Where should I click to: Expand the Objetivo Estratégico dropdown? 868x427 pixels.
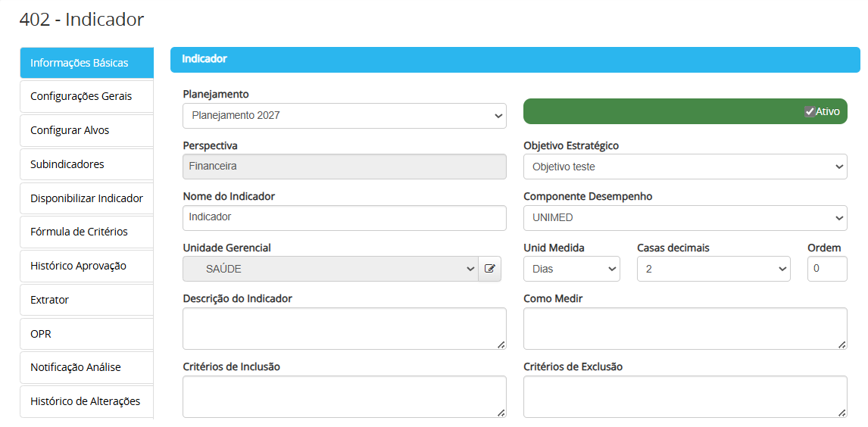[x=685, y=167]
